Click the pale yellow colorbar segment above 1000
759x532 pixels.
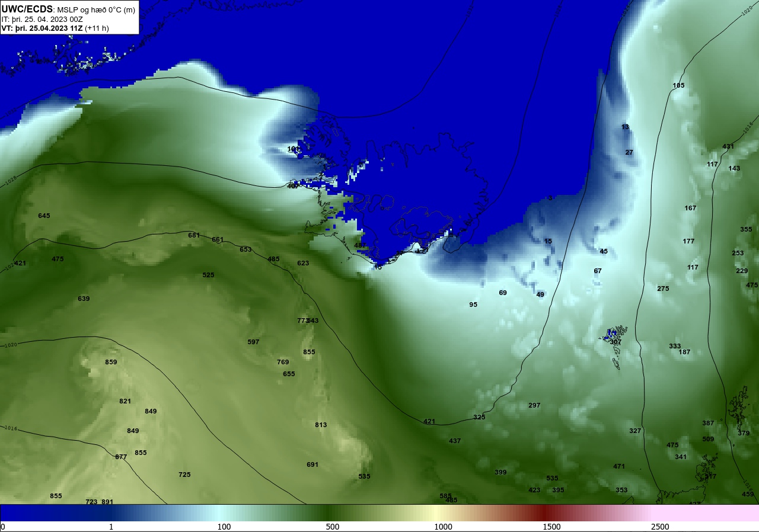(x=436, y=512)
